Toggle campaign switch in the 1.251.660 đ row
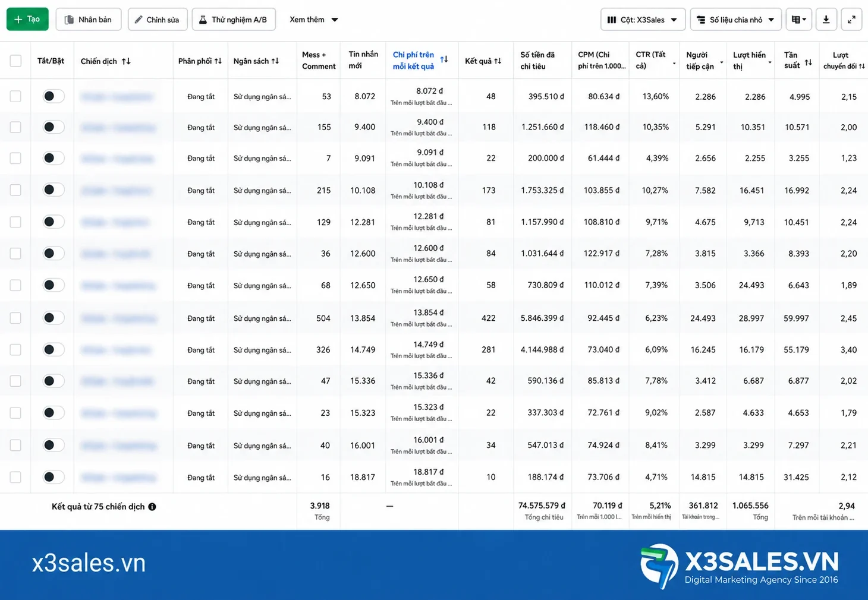Image resolution: width=868 pixels, height=600 pixels. [53, 127]
